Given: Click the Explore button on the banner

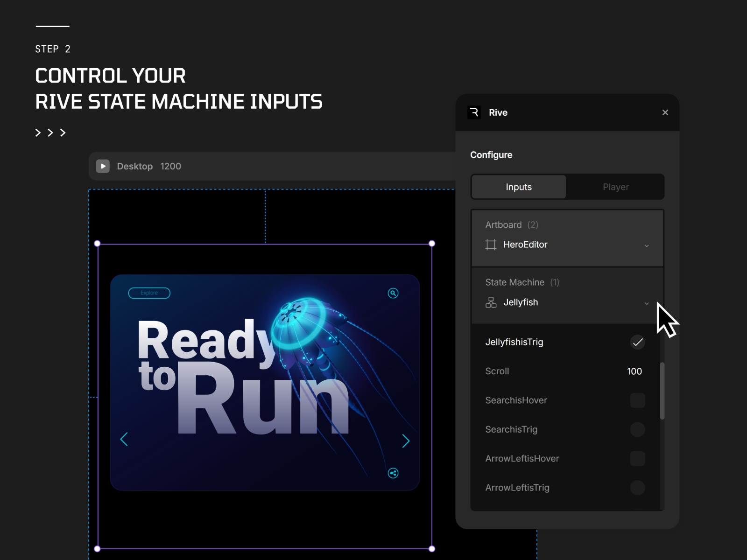Looking at the screenshot, I should click(149, 293).
